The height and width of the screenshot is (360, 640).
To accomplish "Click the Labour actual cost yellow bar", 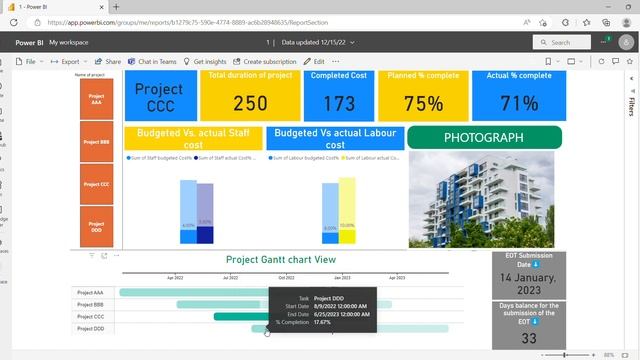I will 347,237.
